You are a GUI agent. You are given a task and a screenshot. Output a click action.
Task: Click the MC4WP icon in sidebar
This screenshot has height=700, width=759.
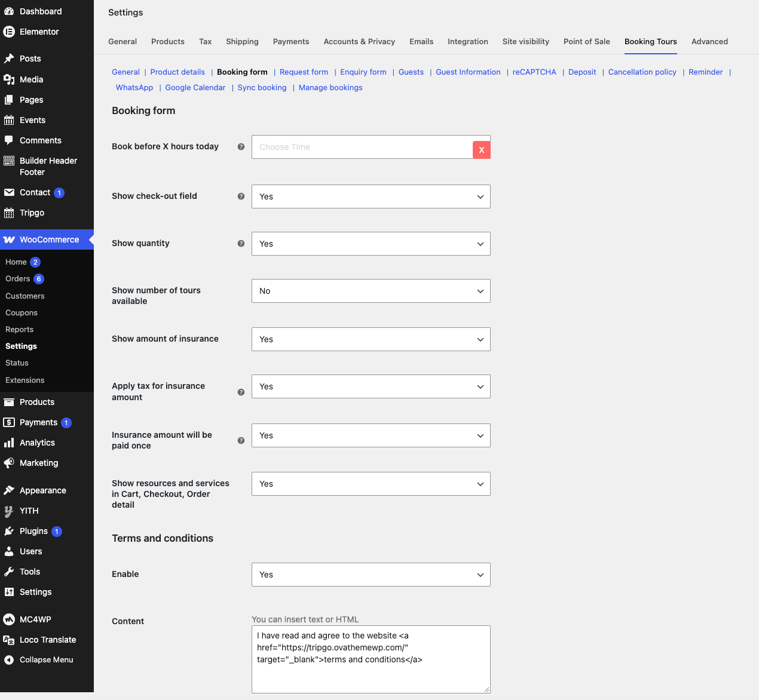tap(9, 619)
